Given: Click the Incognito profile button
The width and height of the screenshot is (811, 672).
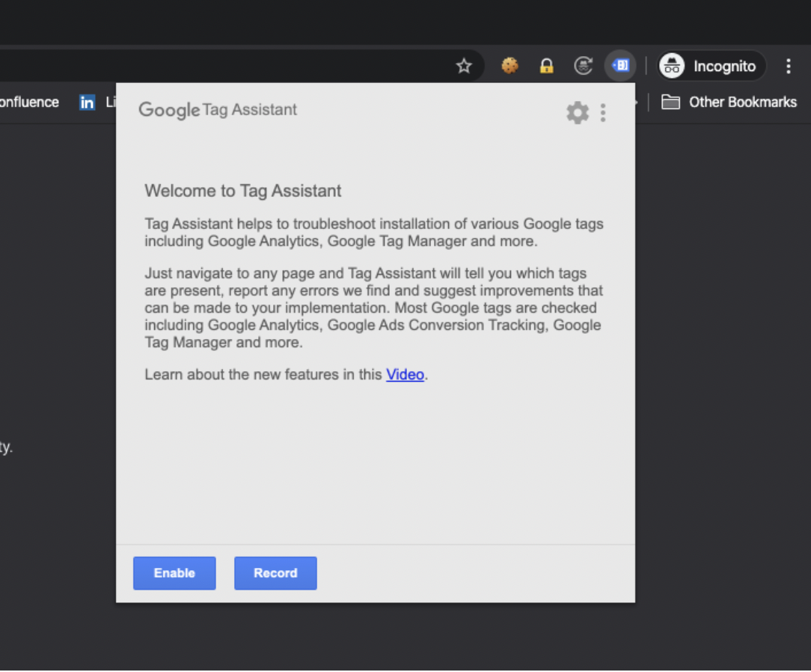Looking at the screenshot, I should click(x=711, y=66).
